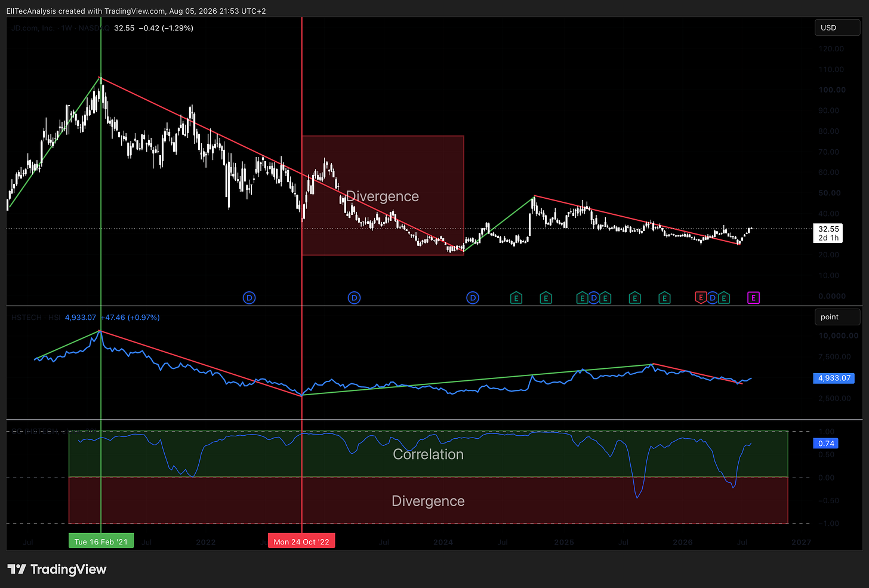Viewport: 869px width, 588px height.
Task: Click the 2025 label on the time axis
Action: (564, 542)
